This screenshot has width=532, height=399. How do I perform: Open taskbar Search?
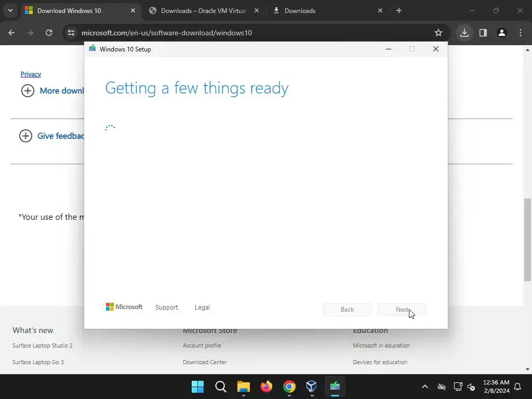click(220, 387)
